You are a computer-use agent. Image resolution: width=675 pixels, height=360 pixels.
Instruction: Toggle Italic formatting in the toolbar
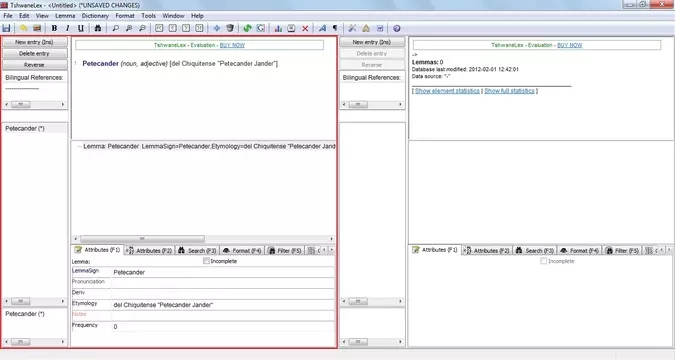point(68,28)
